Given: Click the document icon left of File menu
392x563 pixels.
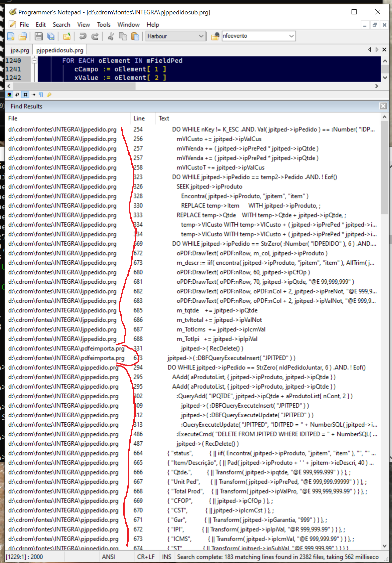Looking at the screenshot, I should pos(12,24).
